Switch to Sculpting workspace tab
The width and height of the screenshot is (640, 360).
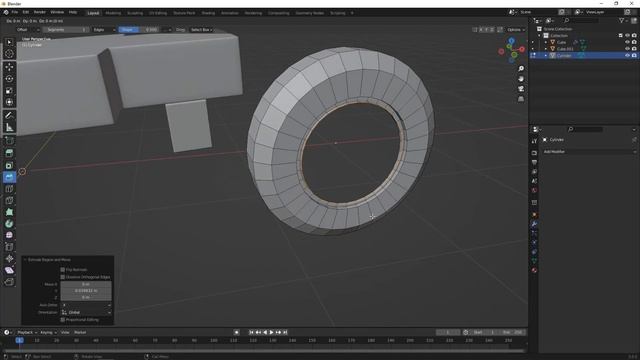135,13
